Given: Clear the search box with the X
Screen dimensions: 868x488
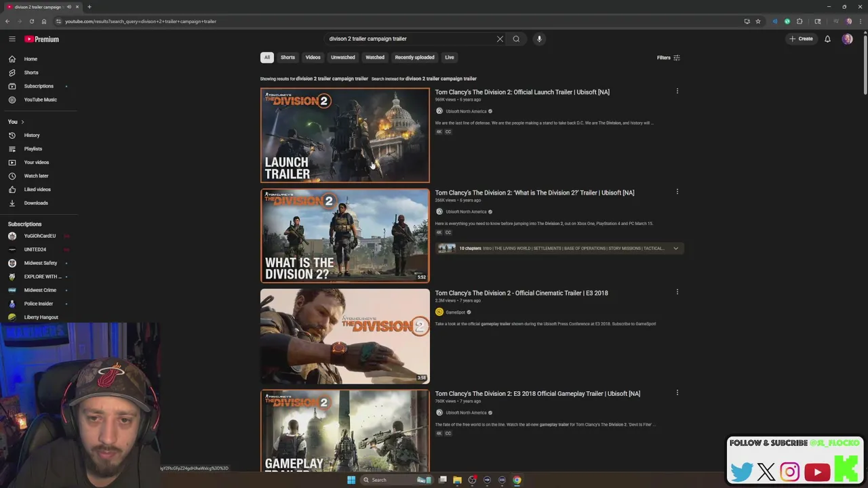Looking at the screenshot, I should tap(500, 39).
